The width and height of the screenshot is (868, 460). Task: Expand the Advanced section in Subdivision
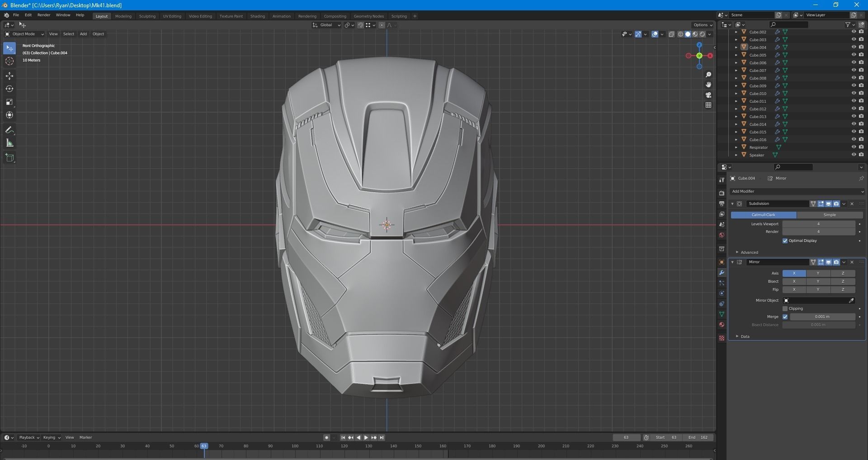[749, 252]
